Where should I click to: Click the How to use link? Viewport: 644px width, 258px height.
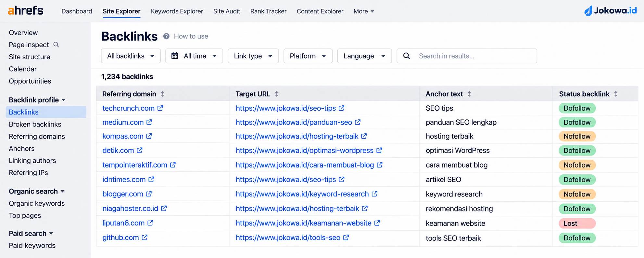[191, 36]
